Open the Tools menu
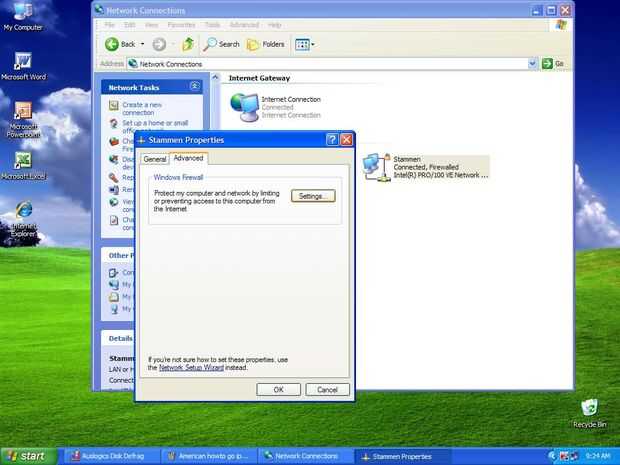620x465 pixels. point(212,25)
